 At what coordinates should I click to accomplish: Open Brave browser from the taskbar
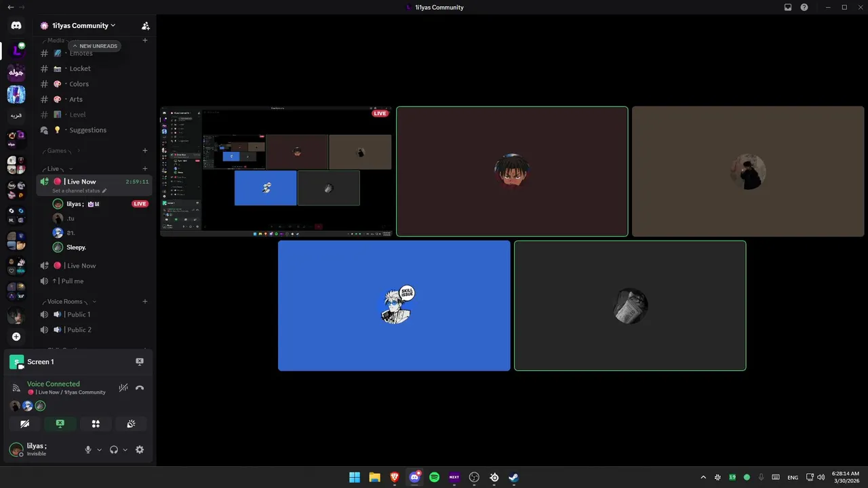tap(395, 477)
